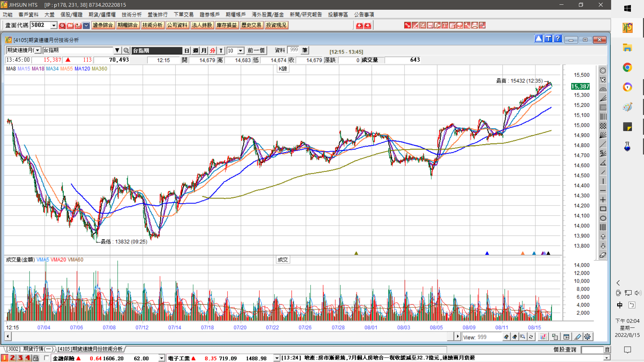Open the 技術分析 menu

coord(131,14)
